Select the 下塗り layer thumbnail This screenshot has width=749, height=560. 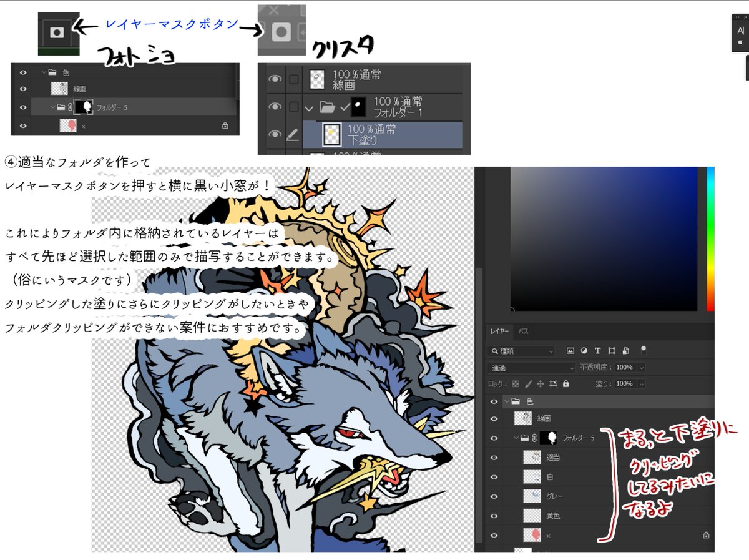[x=333, y=135]
